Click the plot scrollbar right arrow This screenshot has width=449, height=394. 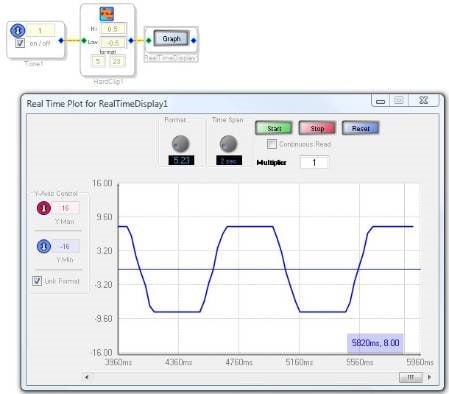point(429,377)
